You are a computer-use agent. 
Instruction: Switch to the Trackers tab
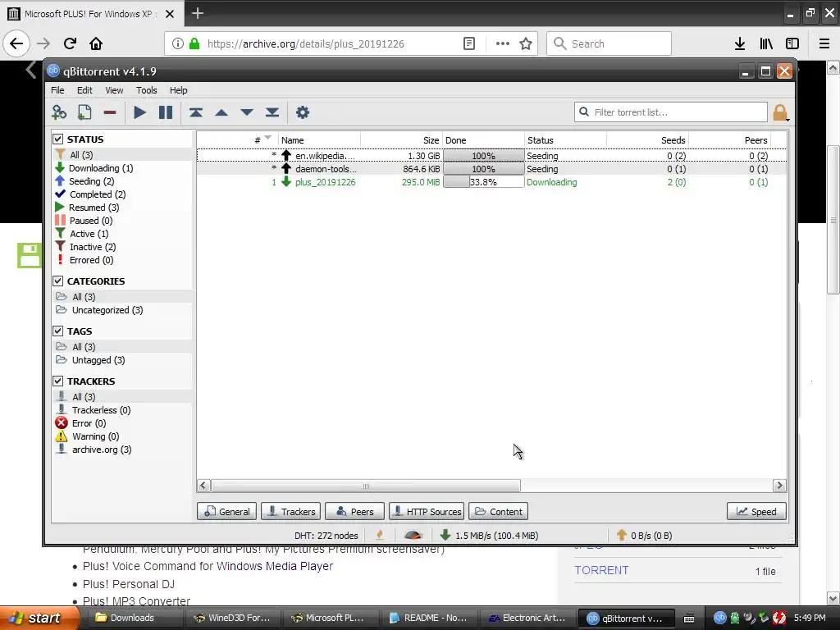click(291, 512)
